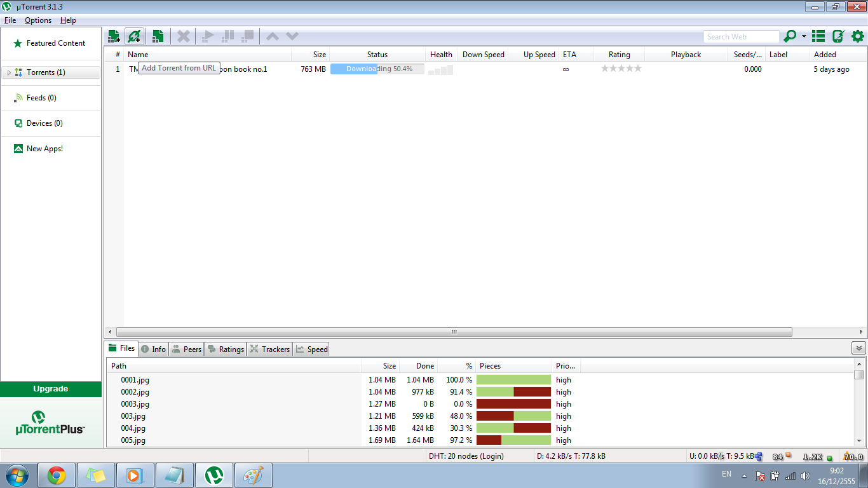Click the volume speaker tray icon
Screen dimensions: 868x488
click(806, 476)
